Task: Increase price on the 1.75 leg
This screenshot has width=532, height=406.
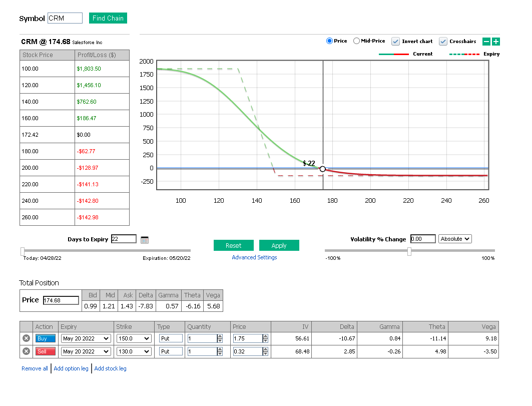Action: click(265, 336)
